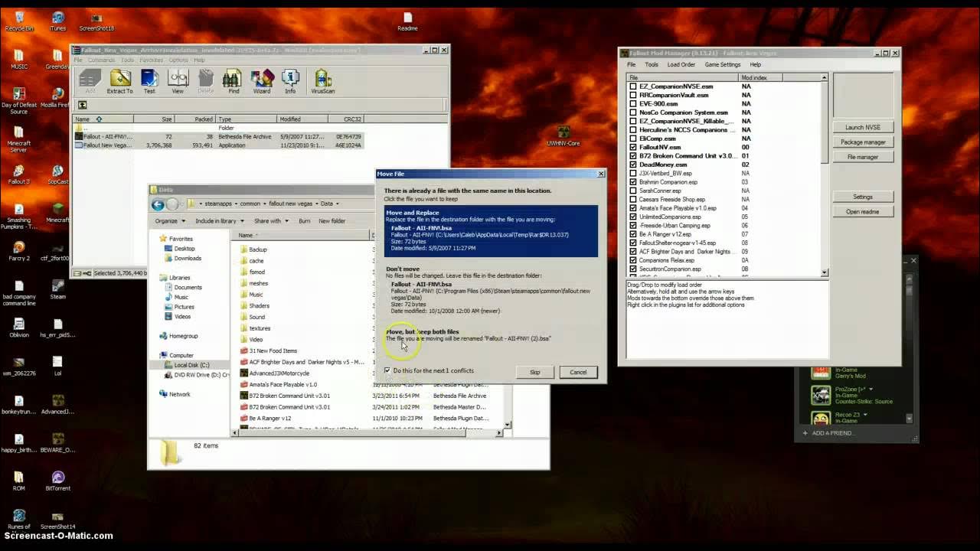The image size is (980, 551).
Task: Check the RRCompanionVault.esm checkbox
Action: click(633, 95)
